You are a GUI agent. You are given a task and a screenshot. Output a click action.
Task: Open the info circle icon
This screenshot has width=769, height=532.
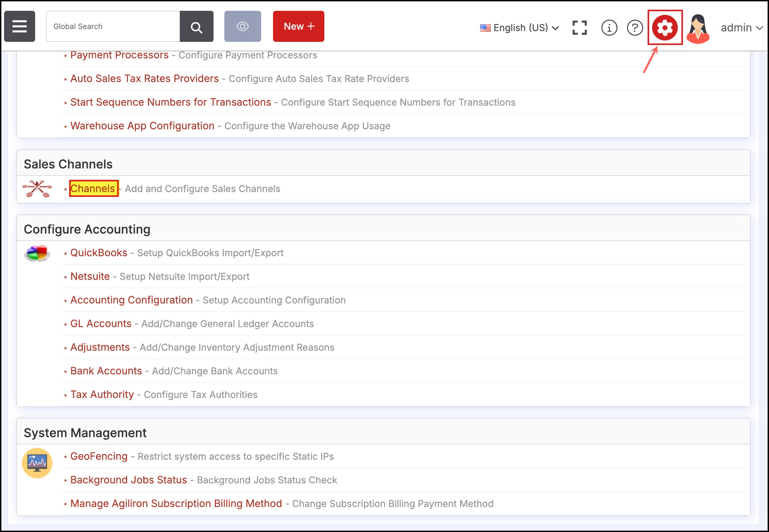tap(609, 28)
